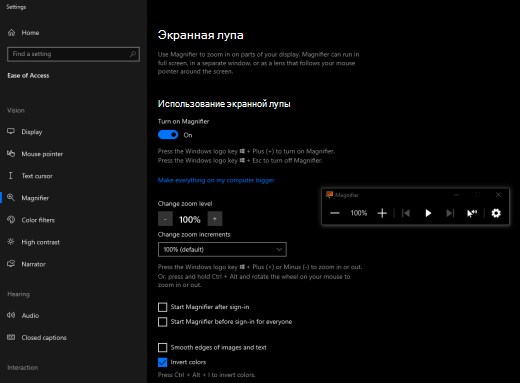Zoom out using minus in Magnifier toolbar
520x383 pixels.
tap(335, 213)
